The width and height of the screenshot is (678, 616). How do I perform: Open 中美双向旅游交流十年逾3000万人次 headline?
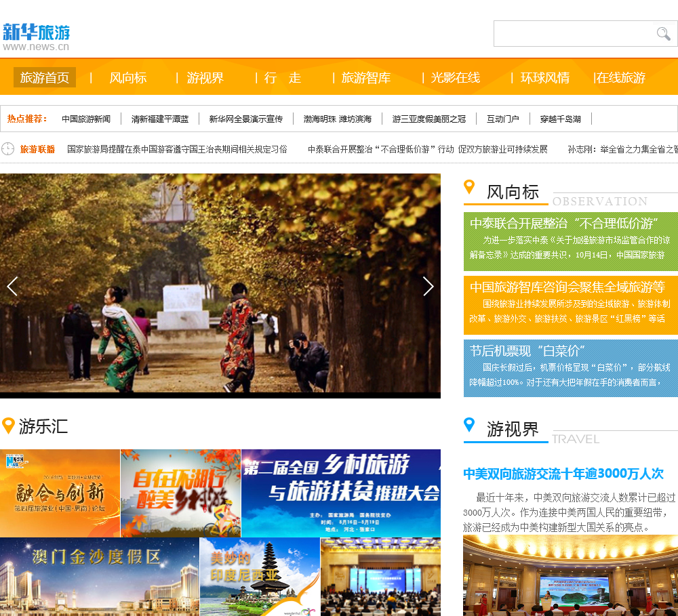pyautogui.click(x=563, y=474)
